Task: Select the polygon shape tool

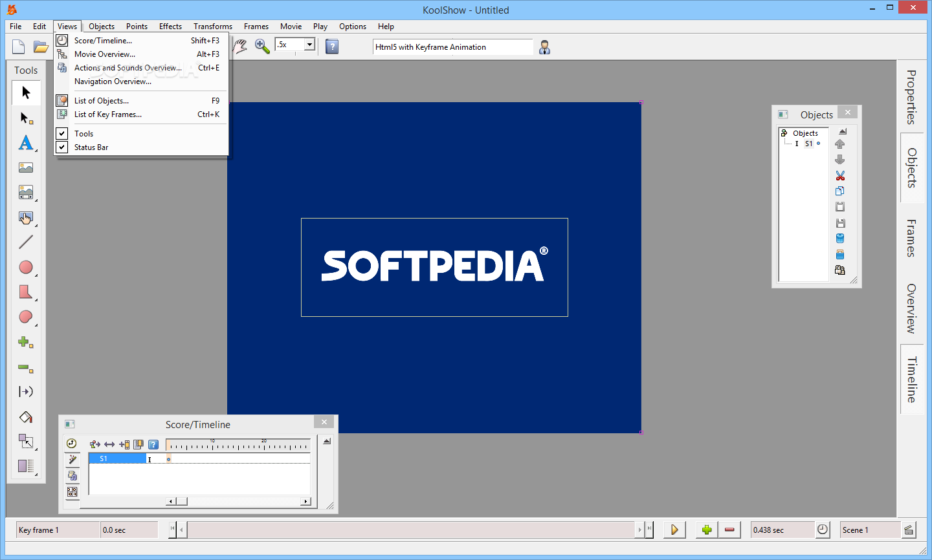Action: coord(26,292)
